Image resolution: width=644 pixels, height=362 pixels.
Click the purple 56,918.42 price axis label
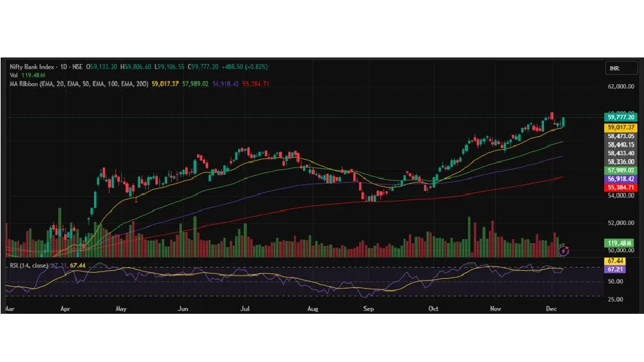pos(621,179)
